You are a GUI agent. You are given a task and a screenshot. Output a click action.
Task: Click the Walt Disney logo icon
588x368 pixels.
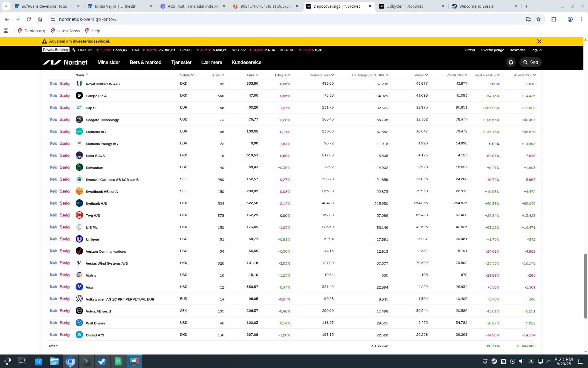[79, 323]
